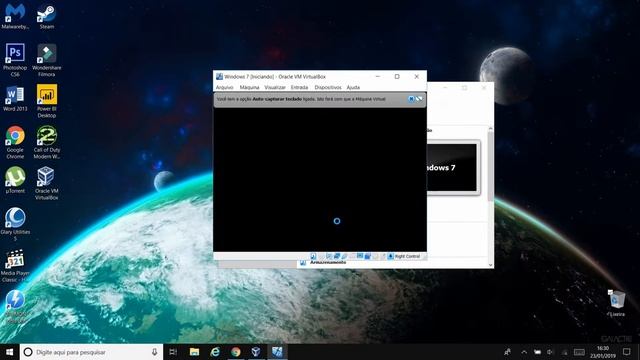Open the People icon in system tray

(507, 352)
